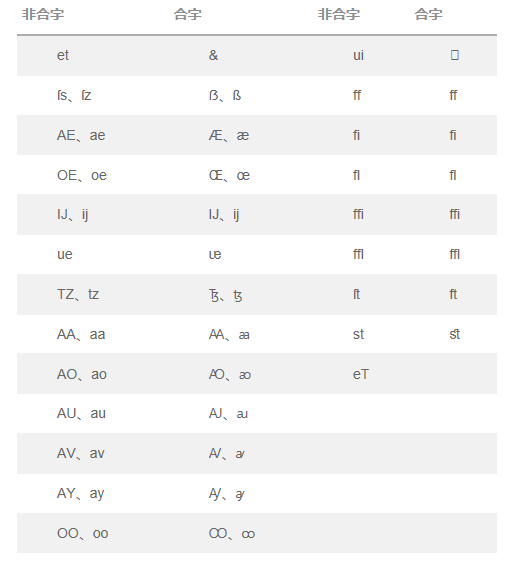Select the 'eT' cell

click(361, 374)
